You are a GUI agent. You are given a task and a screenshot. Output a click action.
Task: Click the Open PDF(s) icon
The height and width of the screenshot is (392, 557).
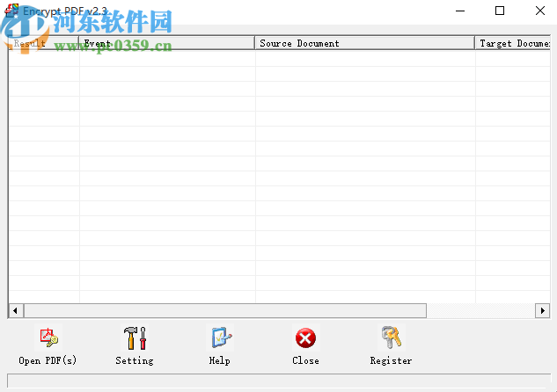(48, 338)
